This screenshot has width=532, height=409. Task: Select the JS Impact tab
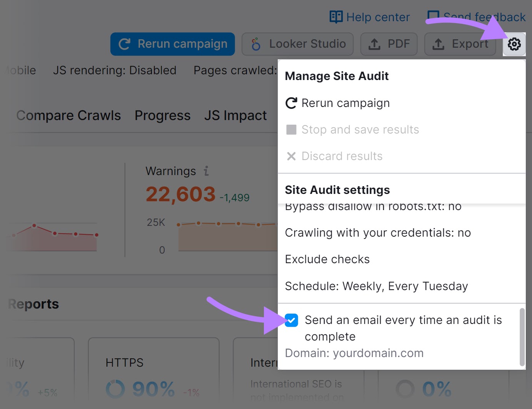(235, 115)
